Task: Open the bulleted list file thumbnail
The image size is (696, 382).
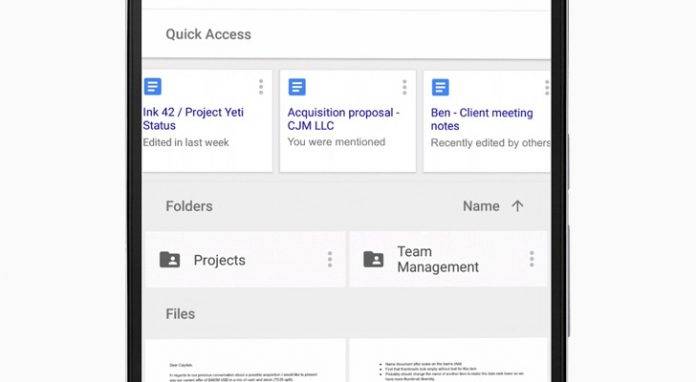Action: point(449,361)
